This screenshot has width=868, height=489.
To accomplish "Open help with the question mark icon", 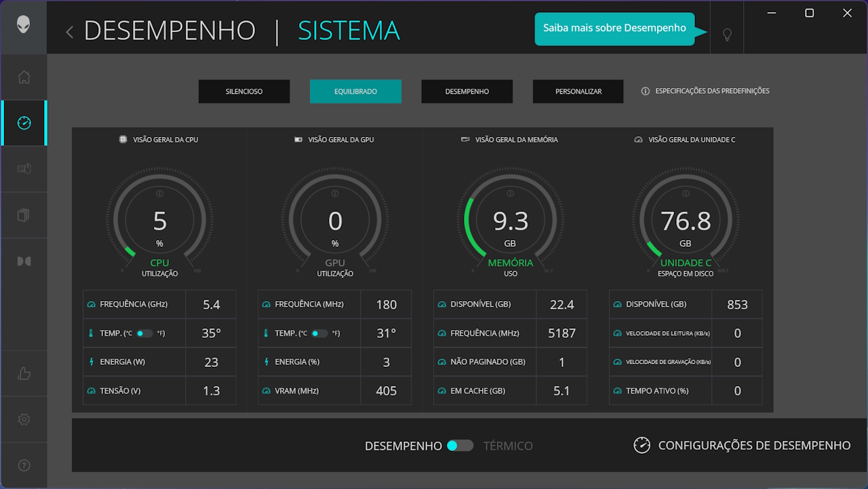I will point(24,465).
